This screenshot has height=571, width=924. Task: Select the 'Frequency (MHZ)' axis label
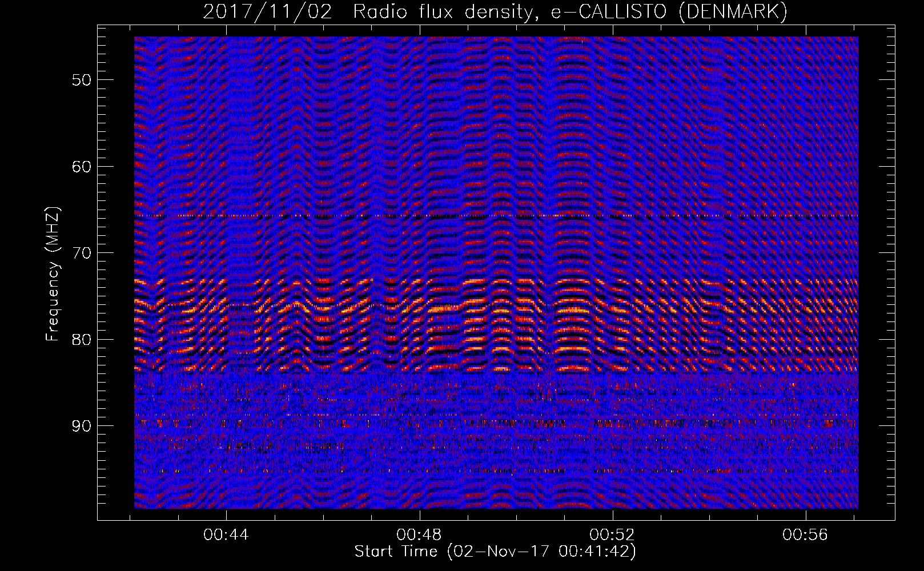pos(53,274)
